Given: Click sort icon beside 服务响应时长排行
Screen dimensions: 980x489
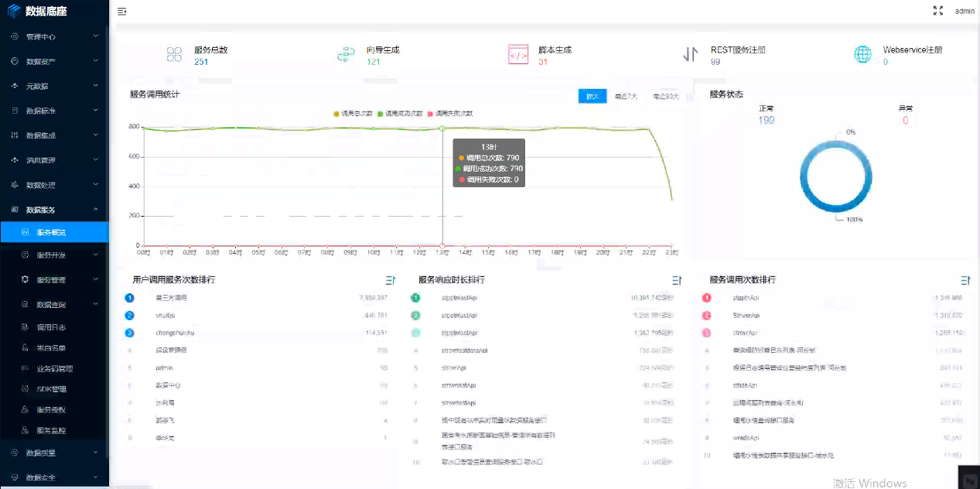Looking at the screenshot, I should coord(676,280).
